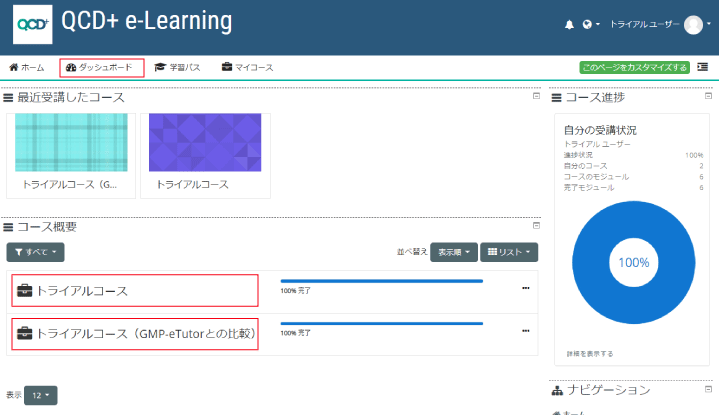Toggle the block drawer icon top right

tap(703, 67)
